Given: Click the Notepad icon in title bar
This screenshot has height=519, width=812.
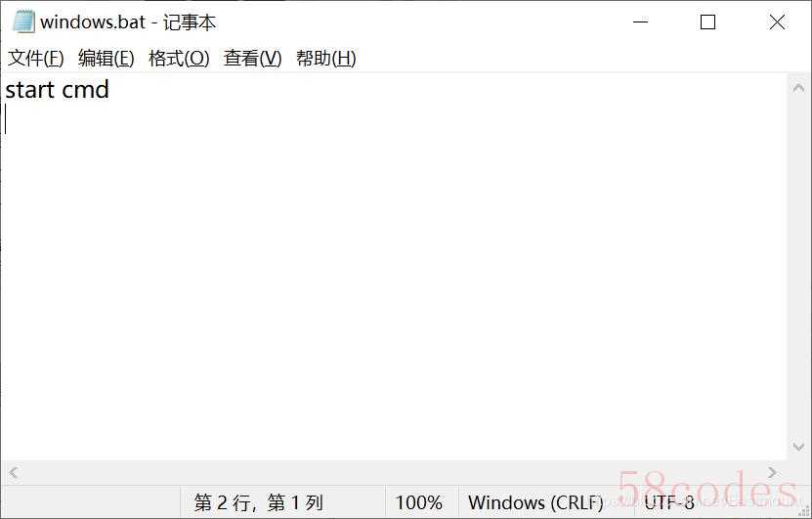Looking at the screenshot, I should [x=23, y=22].
